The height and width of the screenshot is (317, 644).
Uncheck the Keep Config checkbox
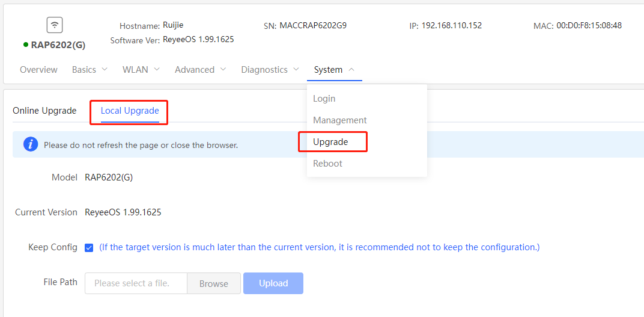tap(89, 248)
